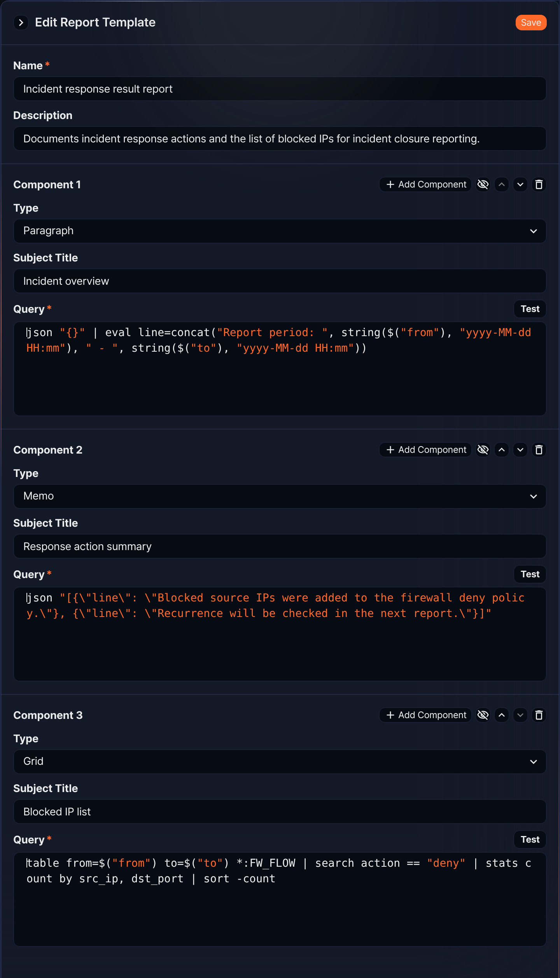Click into the Description text field
The image size is (560, 978).
click(x=280, y=139)
